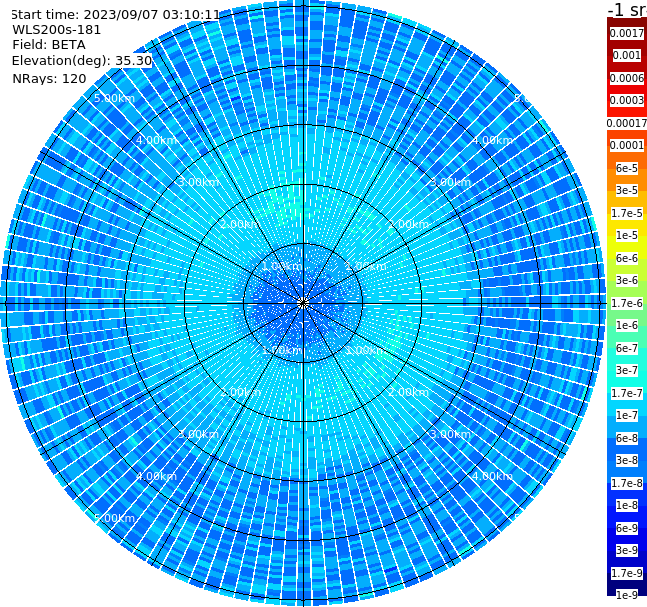Click the 0.0006 colorbar label
Image resolution: width=647 pixels, height=607 pixels.
pyautogui.click(x=627, y=78)
